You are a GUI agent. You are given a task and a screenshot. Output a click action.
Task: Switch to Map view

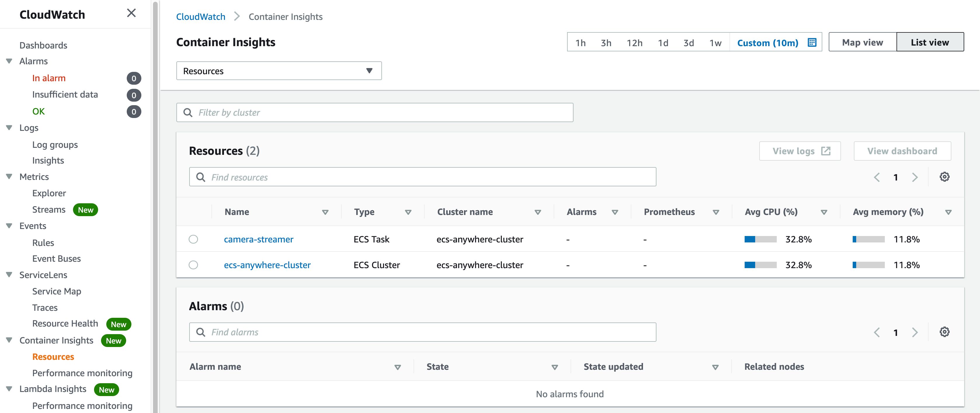point(862,42)
